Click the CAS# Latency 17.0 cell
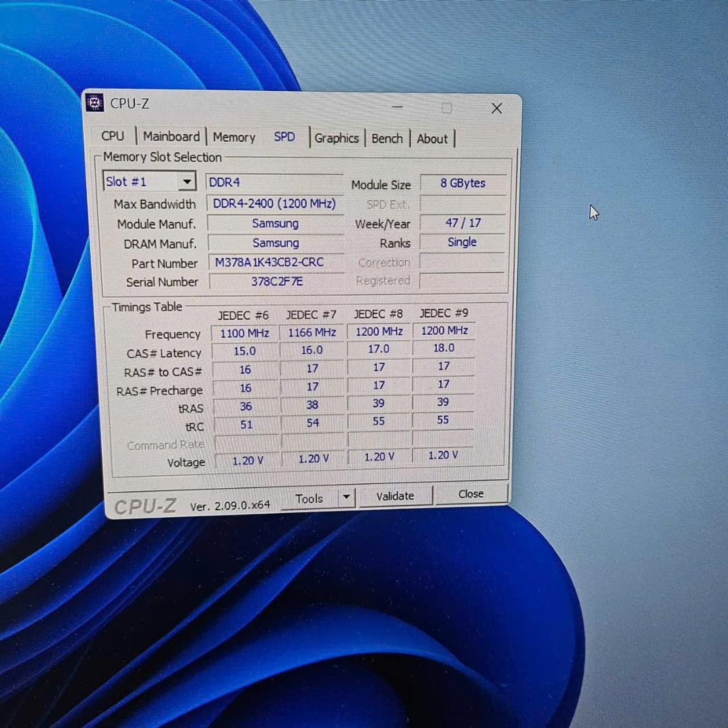This screenshot has height=728, width=728. [379, 348]
